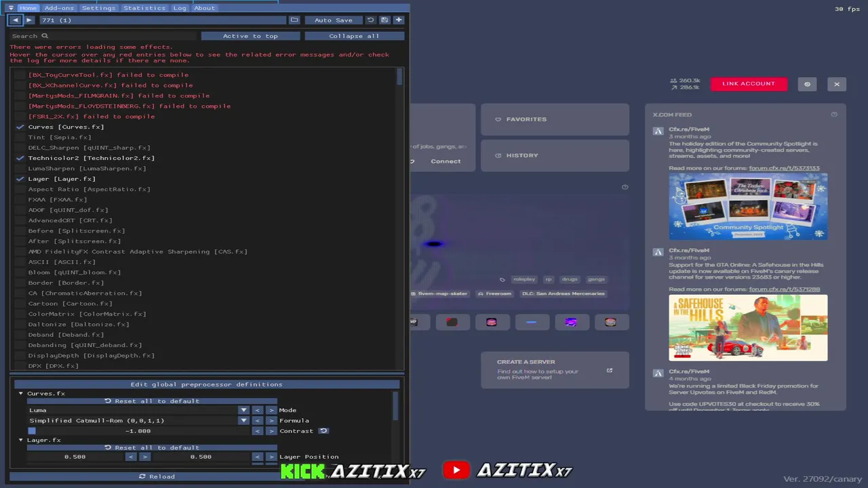Disable Layer [Layer.fx] effect checkbox

(20, 179)
